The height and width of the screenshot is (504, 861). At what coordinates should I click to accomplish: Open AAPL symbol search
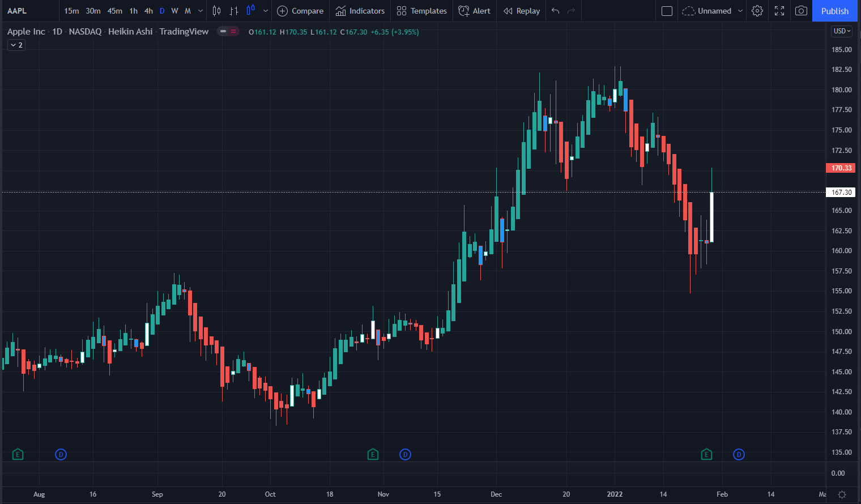tap(17, 11)
